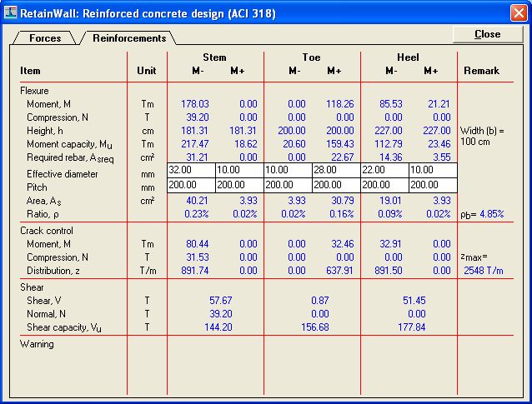
Task: Click Heel M- effective diameter field 22.00
Action: point(384,170)
